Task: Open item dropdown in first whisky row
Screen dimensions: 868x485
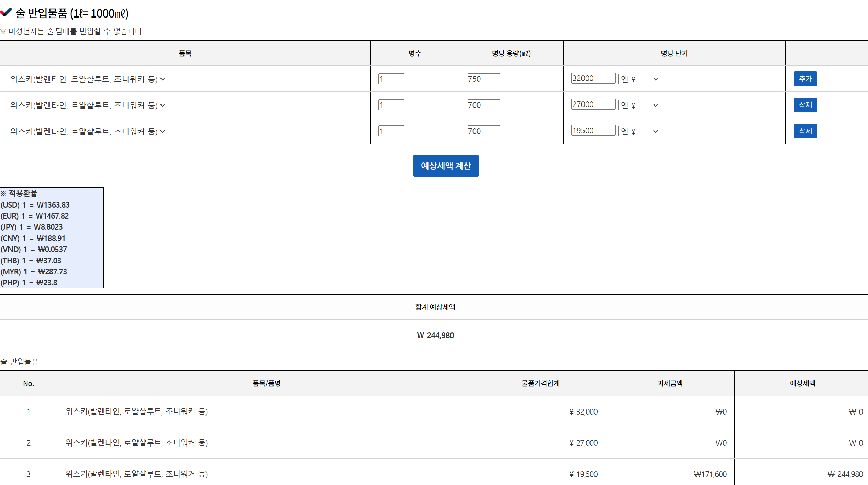Action: (x=87, y=79)
